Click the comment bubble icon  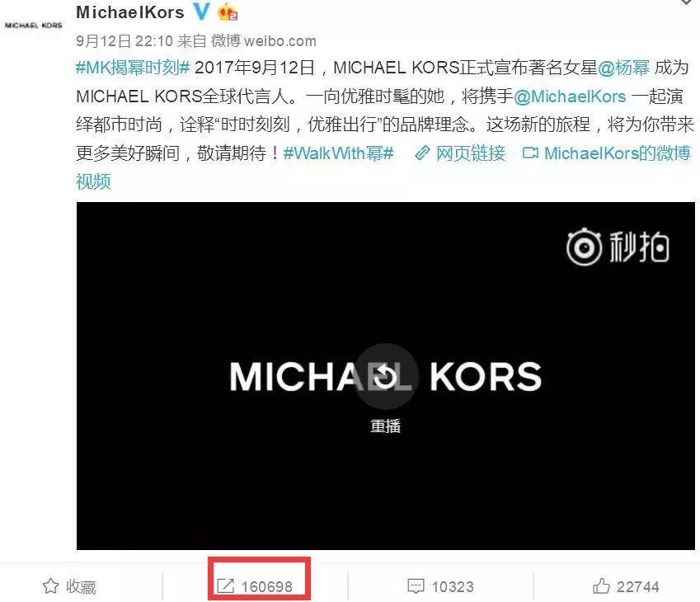416,586
